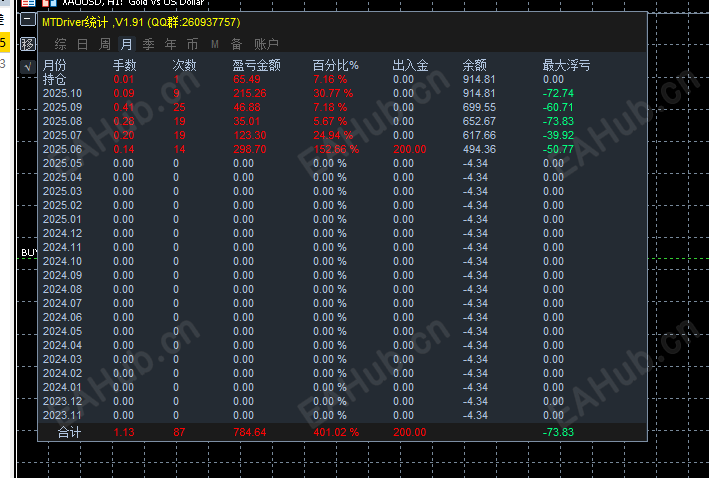709x478 pixels.
Task: Select the 2025.05 month row label
Action: pyautogui.click(x=62, y=164)
